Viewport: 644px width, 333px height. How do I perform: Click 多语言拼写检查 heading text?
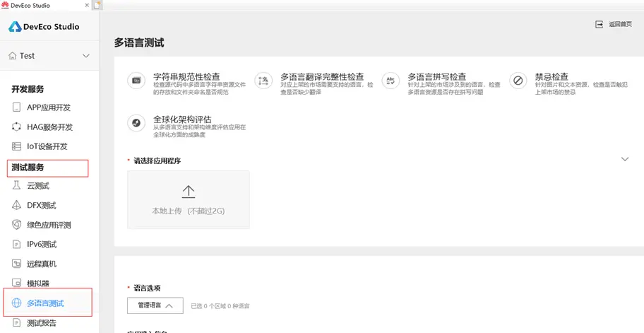click(437, 77)
